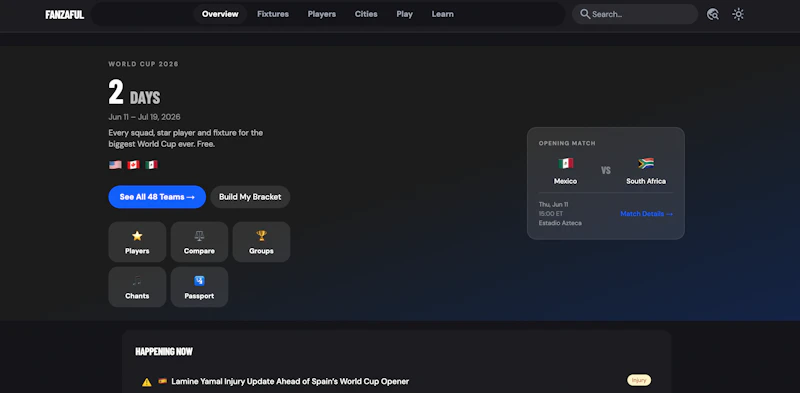Go to the Fixtures tab
Viewport: 800px width, 393px height.
tap(273, 14)
